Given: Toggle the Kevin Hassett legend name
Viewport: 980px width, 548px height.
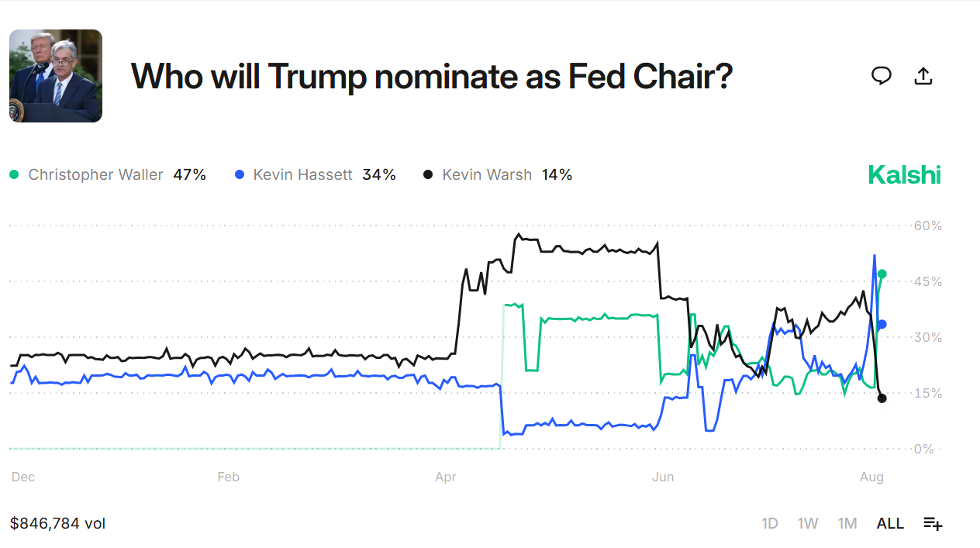Looking at the screenshot, I should point(302,175).
